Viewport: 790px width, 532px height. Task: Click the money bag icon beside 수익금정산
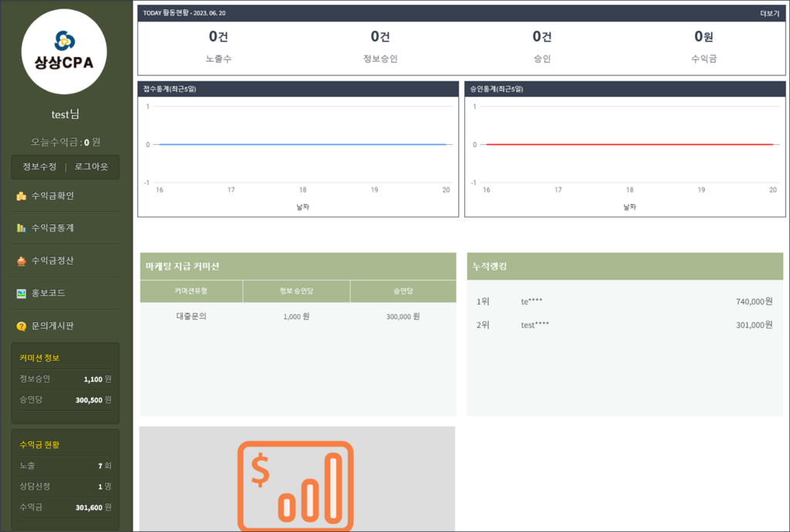point(21,261)
